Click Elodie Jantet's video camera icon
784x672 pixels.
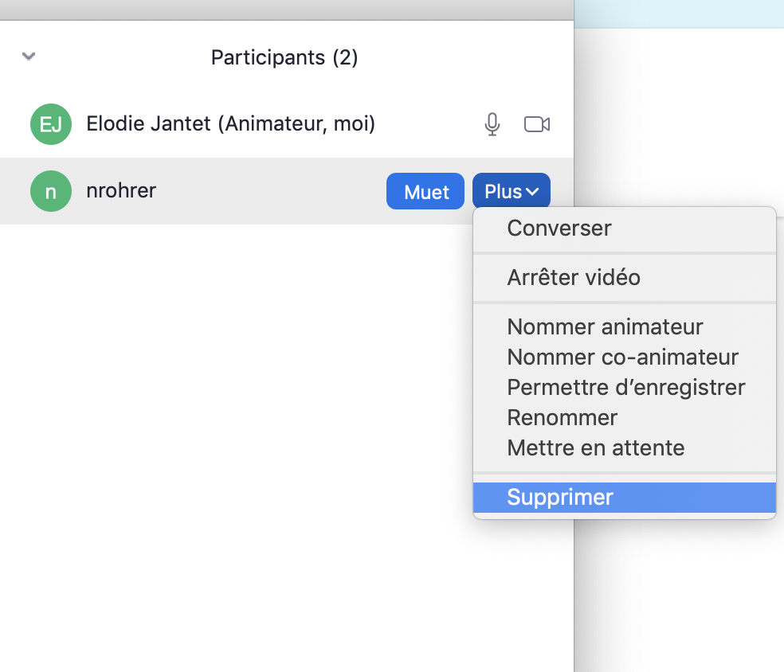(537, 124)
